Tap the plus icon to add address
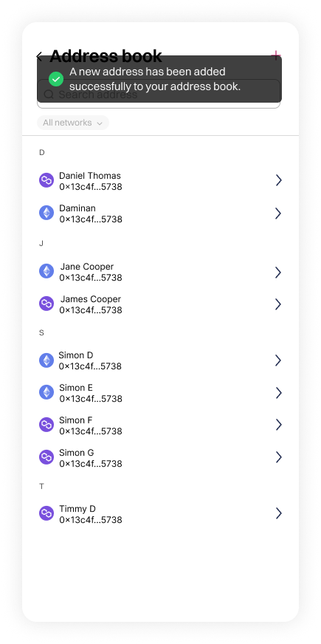 point(276,54)
